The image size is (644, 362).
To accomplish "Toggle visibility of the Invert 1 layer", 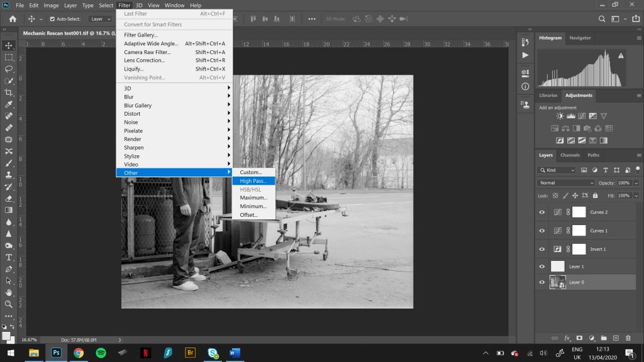I will (542, 249).
